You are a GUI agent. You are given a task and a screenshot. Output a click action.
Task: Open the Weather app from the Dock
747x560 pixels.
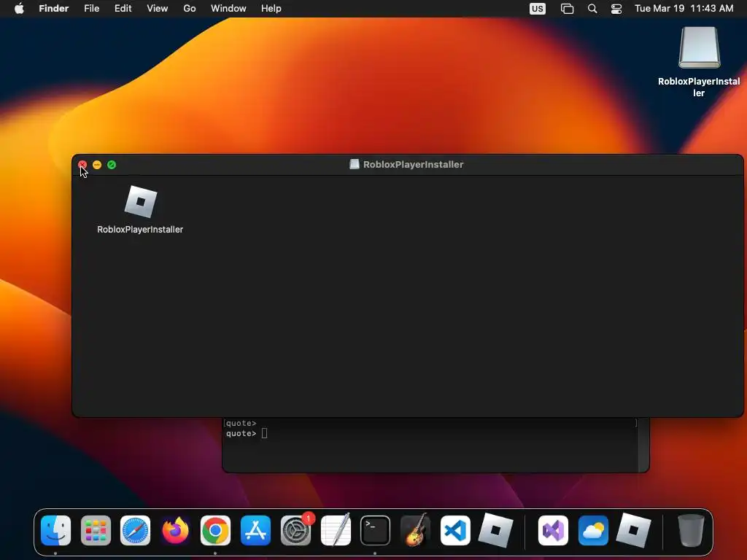click(x=593, y=530)
